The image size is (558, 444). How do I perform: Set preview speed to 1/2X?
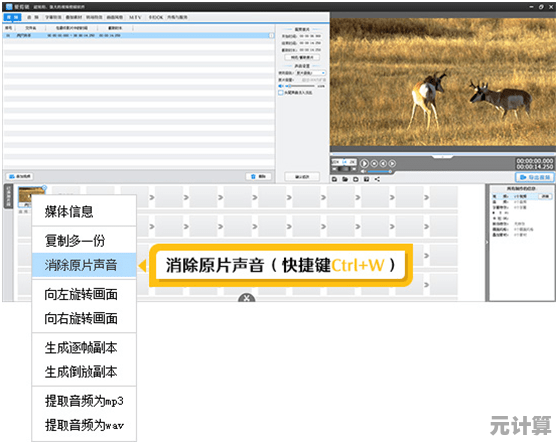336,162
